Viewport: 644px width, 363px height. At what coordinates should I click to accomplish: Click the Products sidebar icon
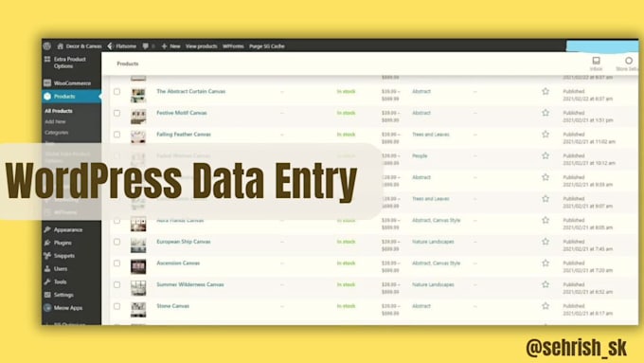pos(47,96)
